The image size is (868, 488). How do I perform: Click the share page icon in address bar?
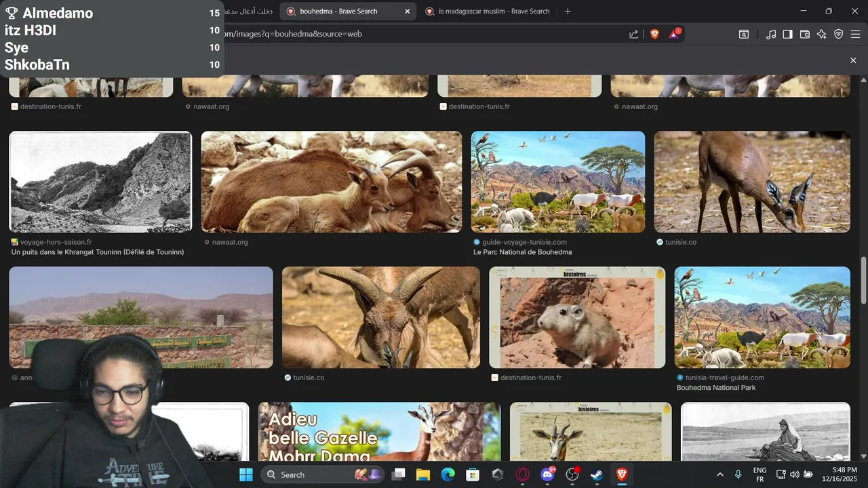tap(633, 34)
